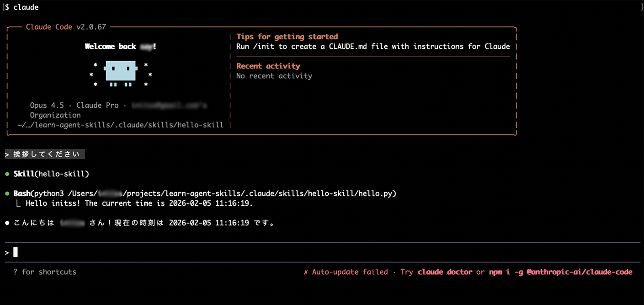Click the Claude Code pixel mascot icon
This screenshot has width=644, height=305.
(121, 72)
